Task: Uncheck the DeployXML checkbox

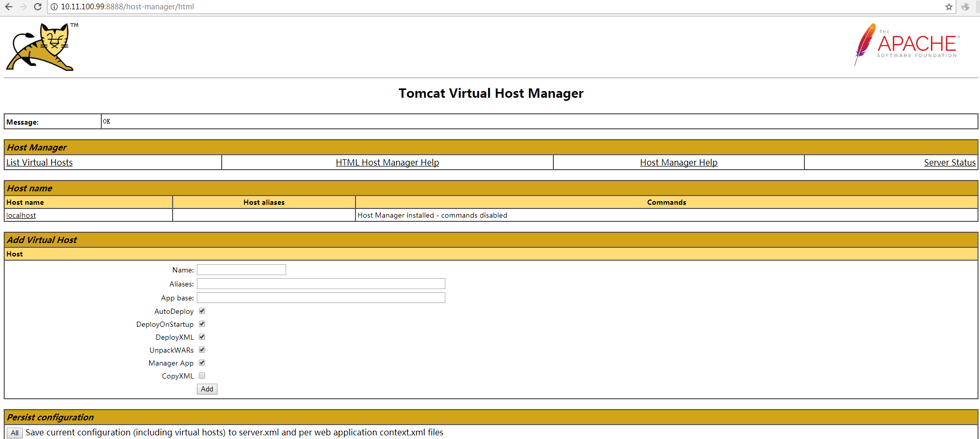Action: click(x=202, y=337)
